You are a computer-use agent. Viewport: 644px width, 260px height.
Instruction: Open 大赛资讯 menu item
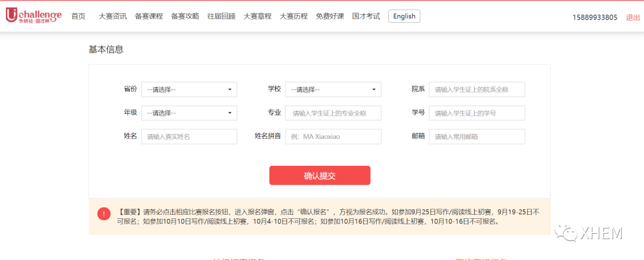pos(113,16)
